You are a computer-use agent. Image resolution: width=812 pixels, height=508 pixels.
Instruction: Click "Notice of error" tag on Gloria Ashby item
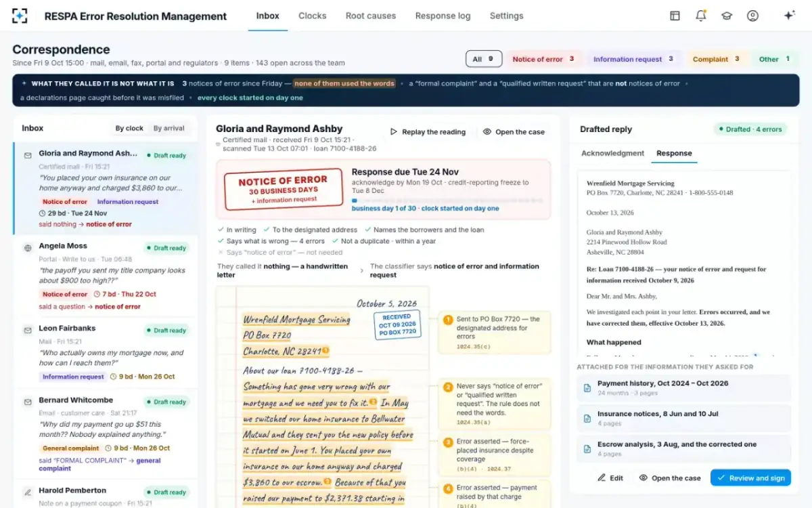[65, 202]
